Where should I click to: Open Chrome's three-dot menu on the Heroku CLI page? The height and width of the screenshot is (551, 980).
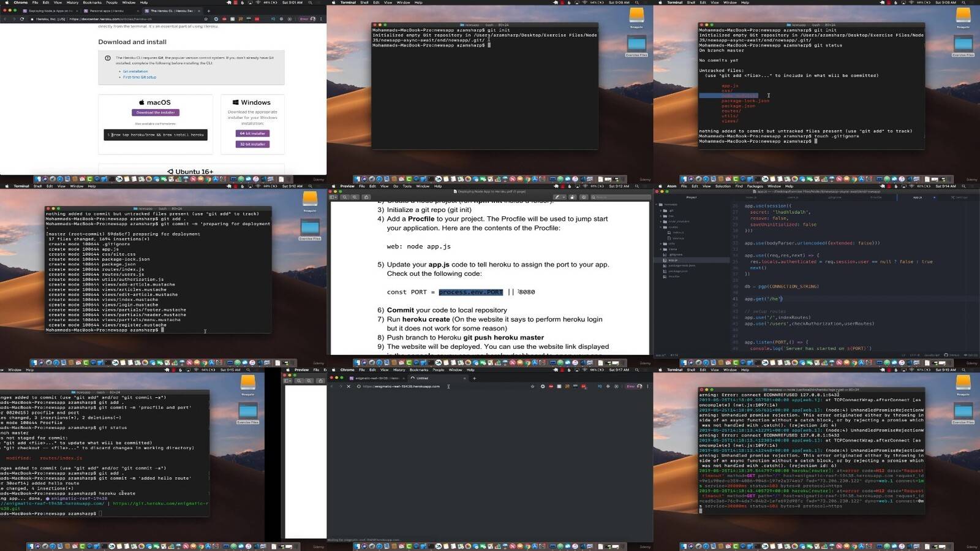point(320,19)
